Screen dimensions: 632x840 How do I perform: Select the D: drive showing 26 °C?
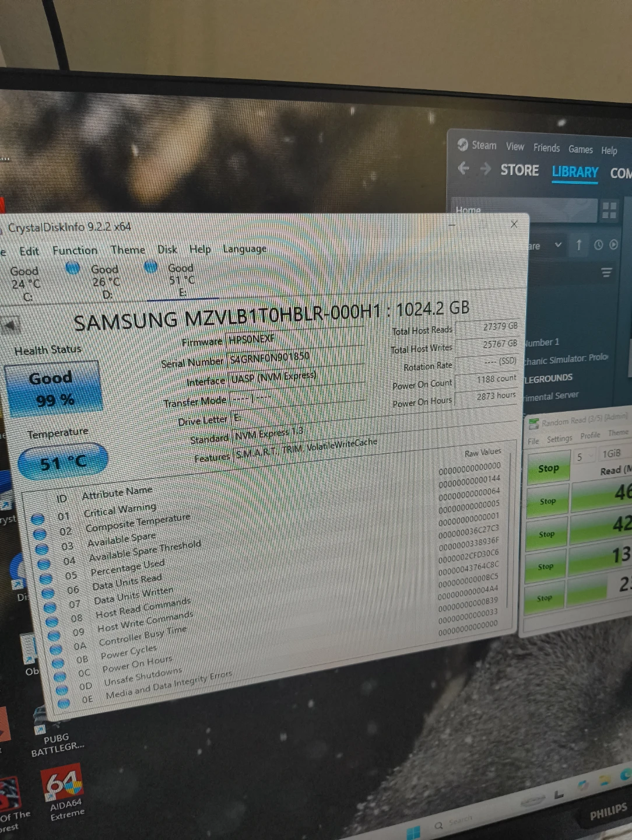coord(106,282)
